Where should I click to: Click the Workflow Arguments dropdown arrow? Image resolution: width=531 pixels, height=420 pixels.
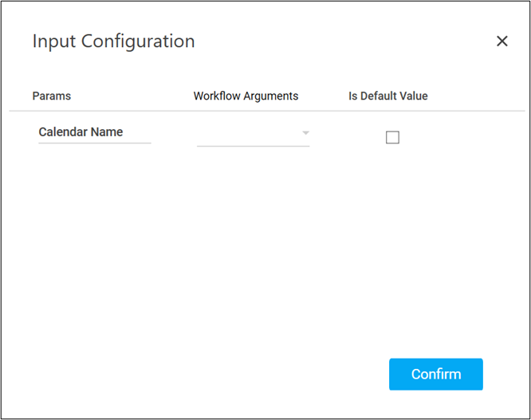pyautogui.click(x=305, y=133)
